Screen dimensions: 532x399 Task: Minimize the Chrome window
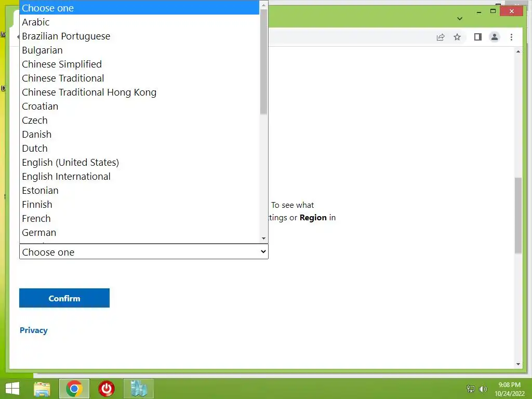(x=479, y=11)
